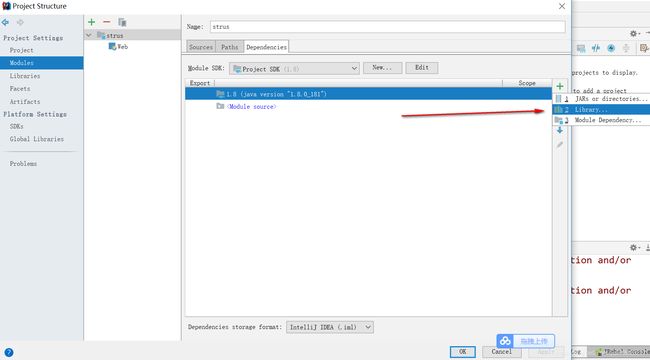This screenshot has height=360, width=650.
Task: Open Facets in the settings sidebar
Action: (20, 89)
